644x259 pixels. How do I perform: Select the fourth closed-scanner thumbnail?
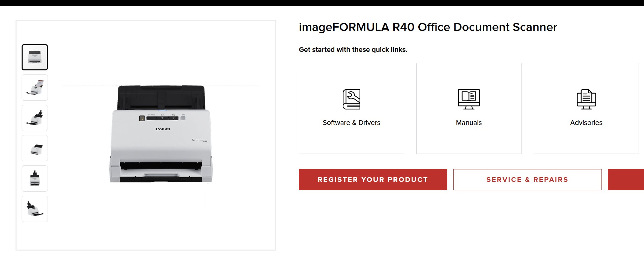pos(35,148)
